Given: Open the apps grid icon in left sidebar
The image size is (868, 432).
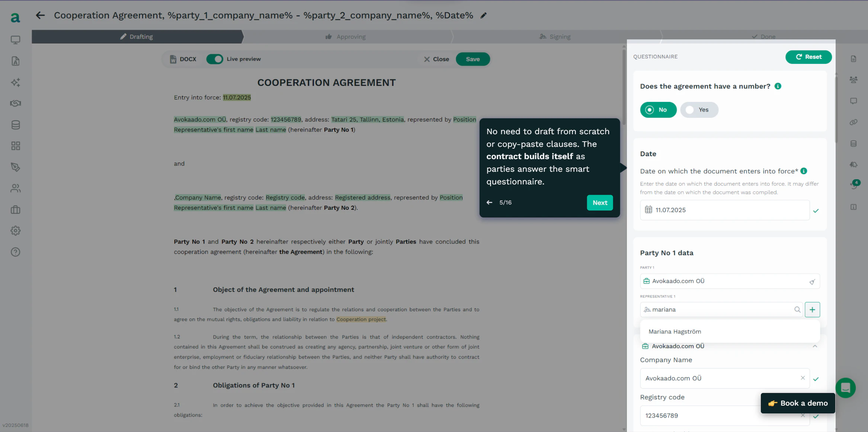Looking at the screenshot, I should tap(15, 146).
